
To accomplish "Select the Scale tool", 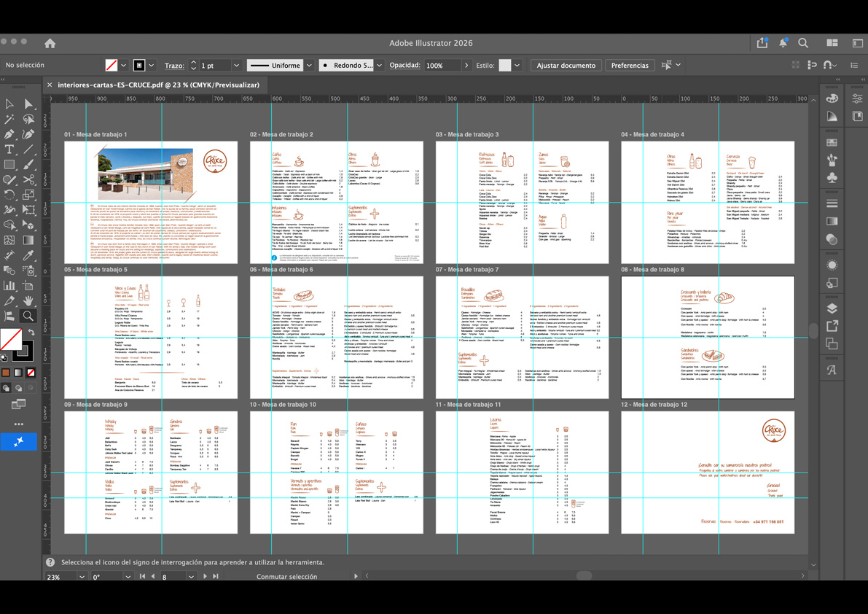I will tap(28, 195).
